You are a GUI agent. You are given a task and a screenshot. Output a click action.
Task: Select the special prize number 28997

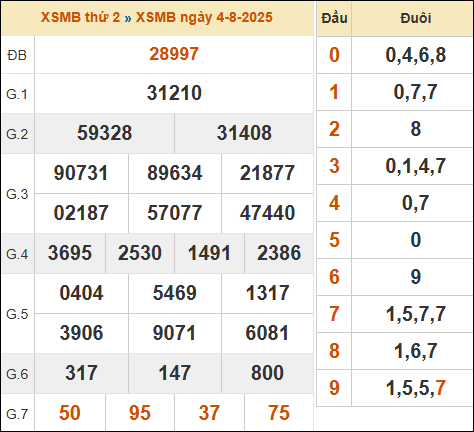click(174, 54)
